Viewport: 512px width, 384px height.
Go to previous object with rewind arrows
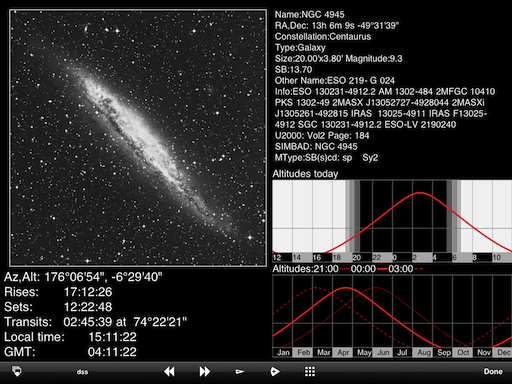(169, 372)
